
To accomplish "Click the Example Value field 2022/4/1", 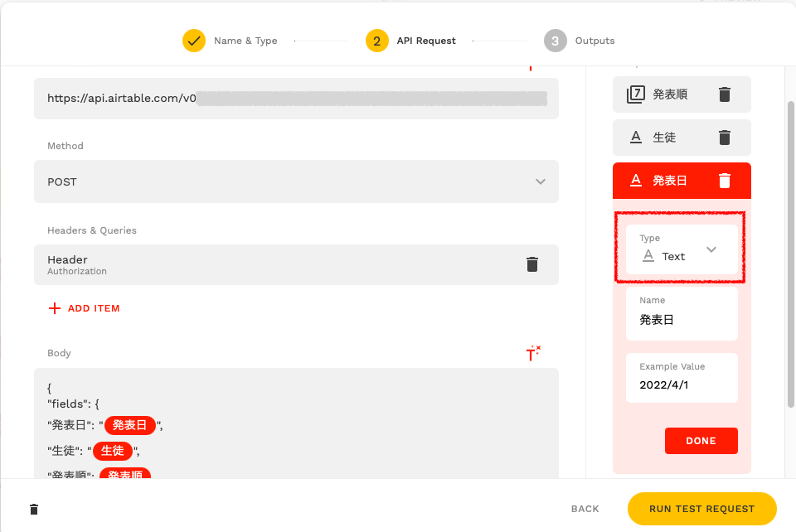I will 682,378.
